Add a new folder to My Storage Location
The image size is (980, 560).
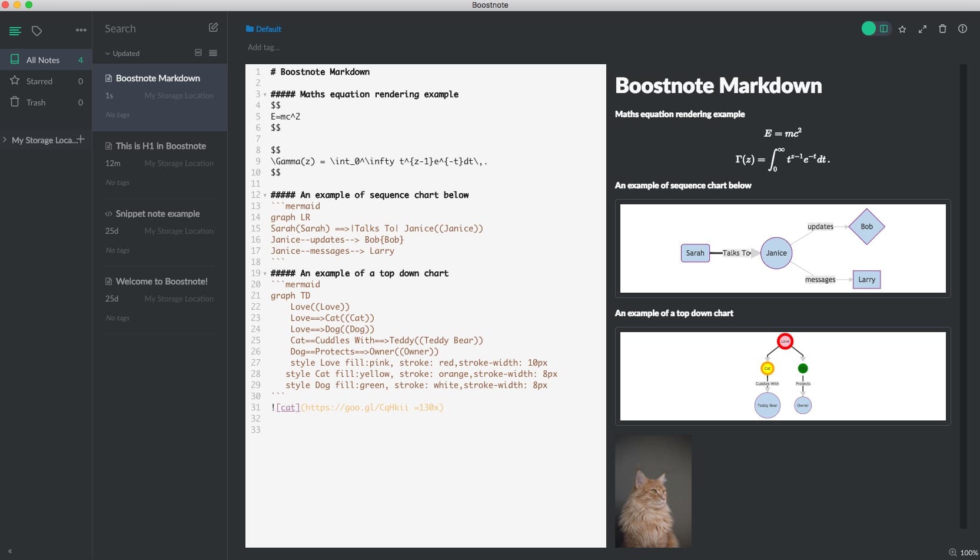click(x=81, y=140)
